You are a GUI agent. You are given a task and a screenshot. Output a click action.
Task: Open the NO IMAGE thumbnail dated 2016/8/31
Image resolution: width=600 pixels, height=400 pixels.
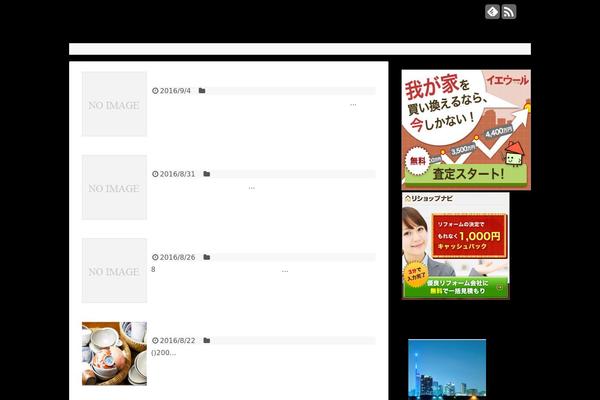[x=114, y=187]
